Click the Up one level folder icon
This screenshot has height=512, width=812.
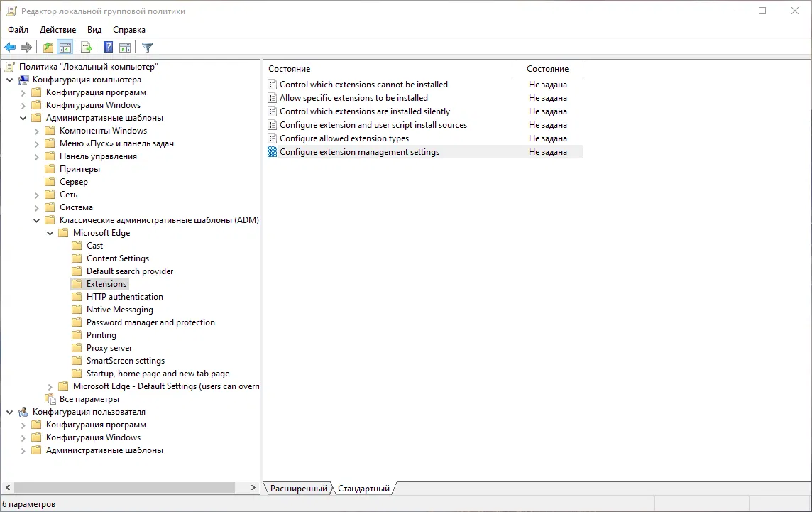(x=47, y=47)
